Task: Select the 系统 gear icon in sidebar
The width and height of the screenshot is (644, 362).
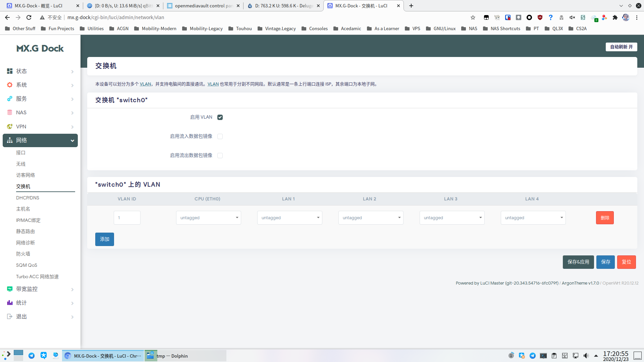Action: click(x=9, y=85)
